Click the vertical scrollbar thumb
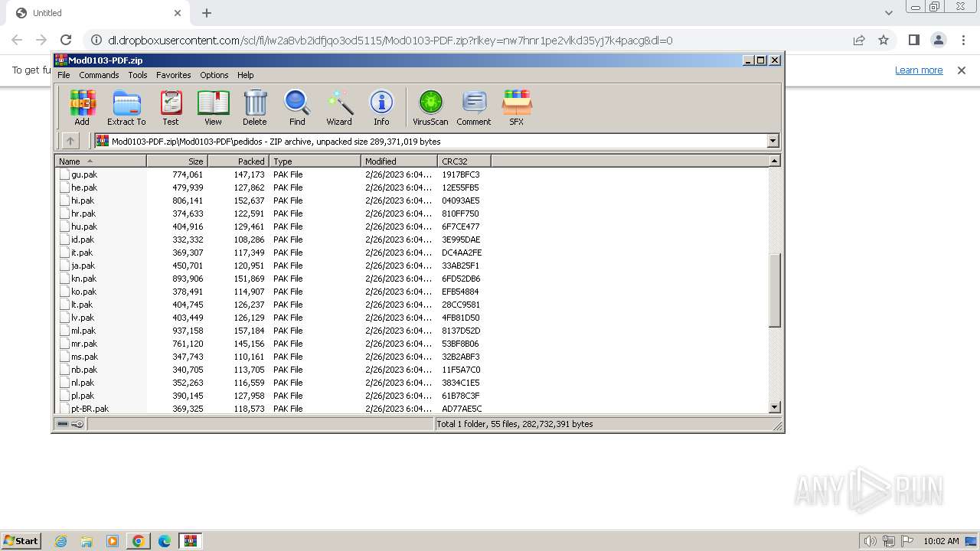980x551 pixels. click(x=775, y=291)
